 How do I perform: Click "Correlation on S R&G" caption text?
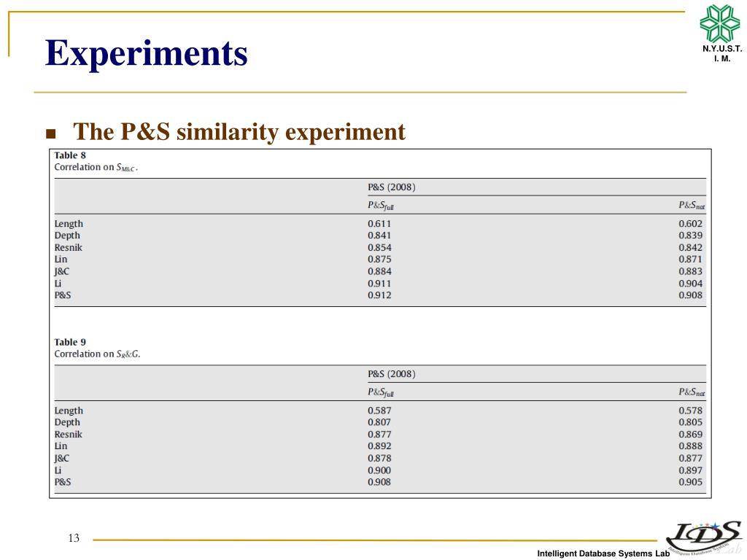click(97, 354)
